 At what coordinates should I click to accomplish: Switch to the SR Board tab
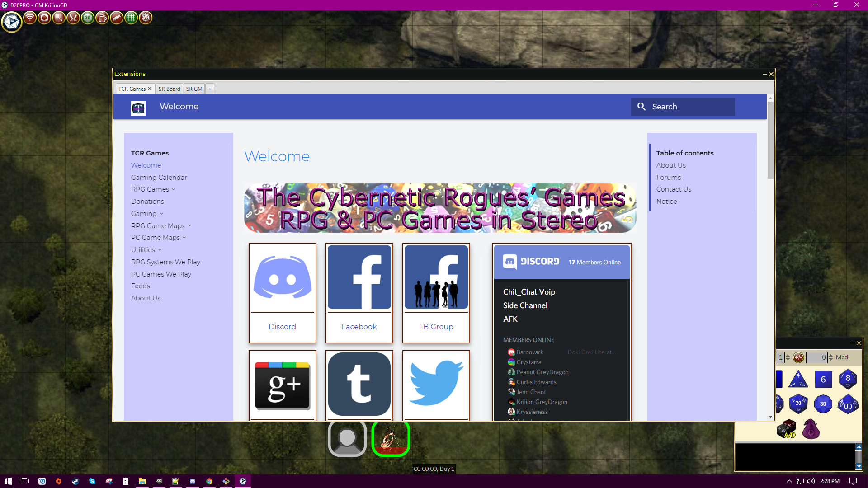169,89
